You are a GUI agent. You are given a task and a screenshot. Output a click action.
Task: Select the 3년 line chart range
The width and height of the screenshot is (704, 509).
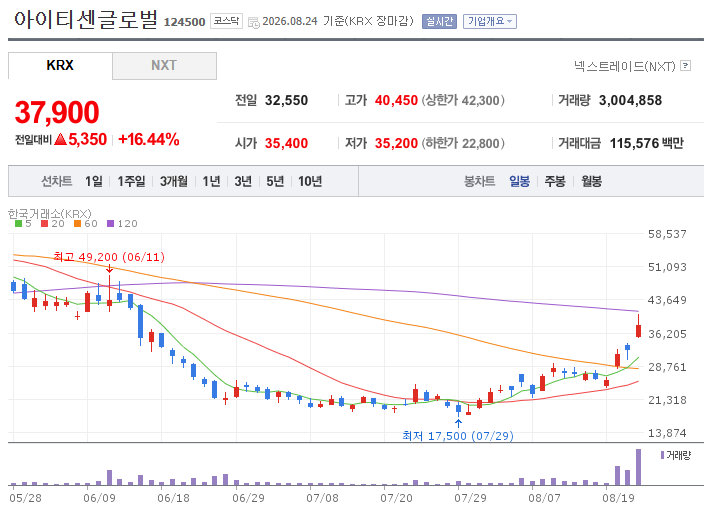pos(243,181)
